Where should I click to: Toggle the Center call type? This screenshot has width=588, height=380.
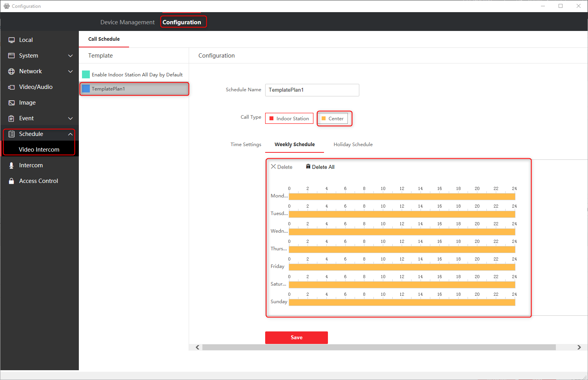[333, 118]
